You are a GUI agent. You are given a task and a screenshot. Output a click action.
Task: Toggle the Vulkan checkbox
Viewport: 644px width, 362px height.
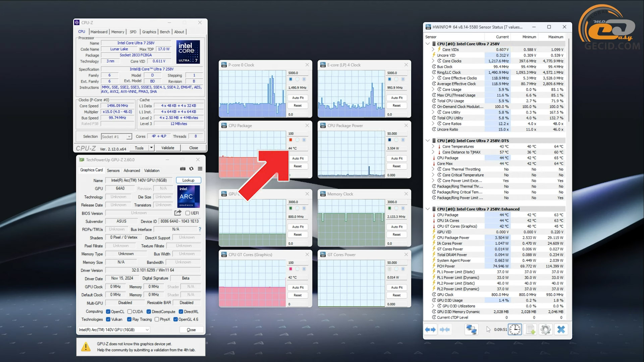[x=108, y=319]
